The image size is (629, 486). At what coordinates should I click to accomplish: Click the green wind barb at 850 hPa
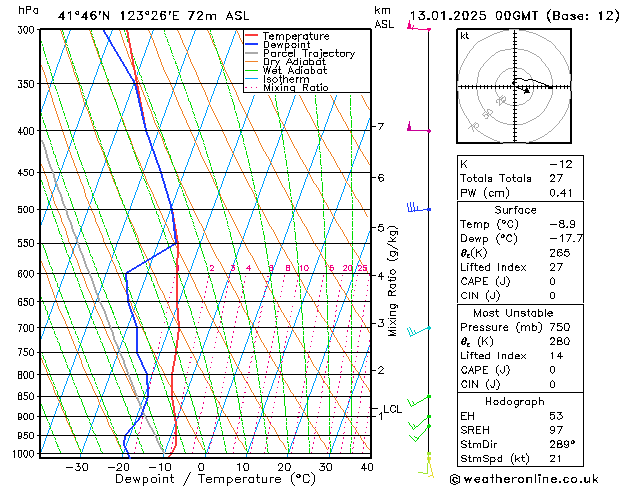[x=418, y=401]
